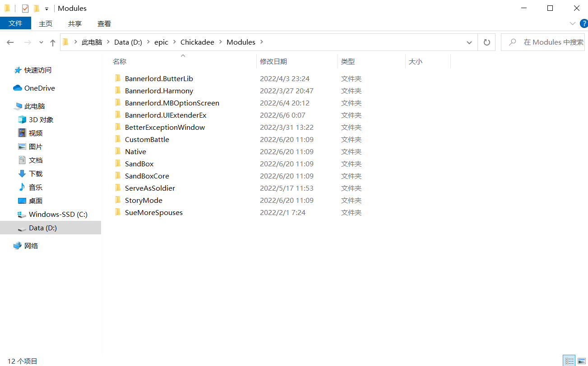Image resolution: width=588 pixels, height=366 pixels.
Task: Refresh the Modules folder view
Action: coord(487,42)
